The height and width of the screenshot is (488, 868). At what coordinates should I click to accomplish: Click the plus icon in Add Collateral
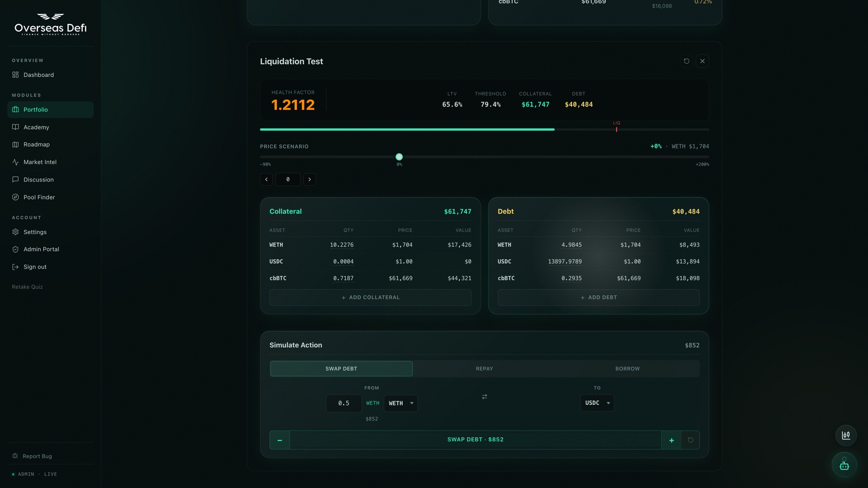[344, 298]
